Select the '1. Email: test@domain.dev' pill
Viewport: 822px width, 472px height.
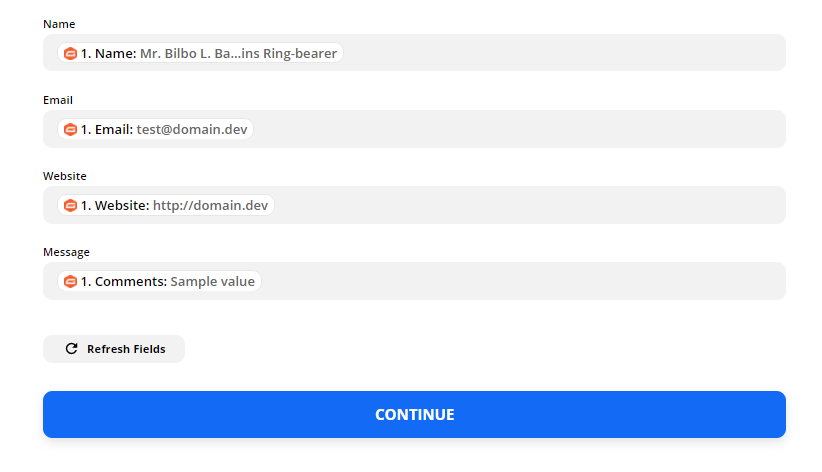pos(156,129)
